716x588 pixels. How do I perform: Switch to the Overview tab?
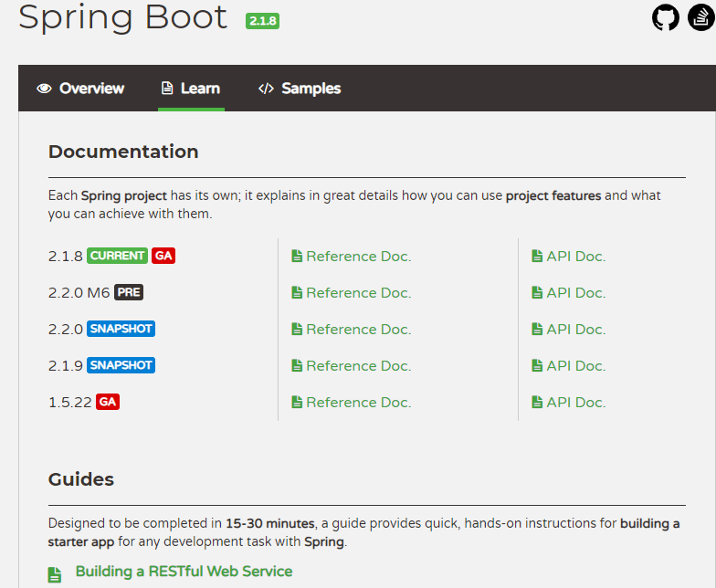point(80,88)
